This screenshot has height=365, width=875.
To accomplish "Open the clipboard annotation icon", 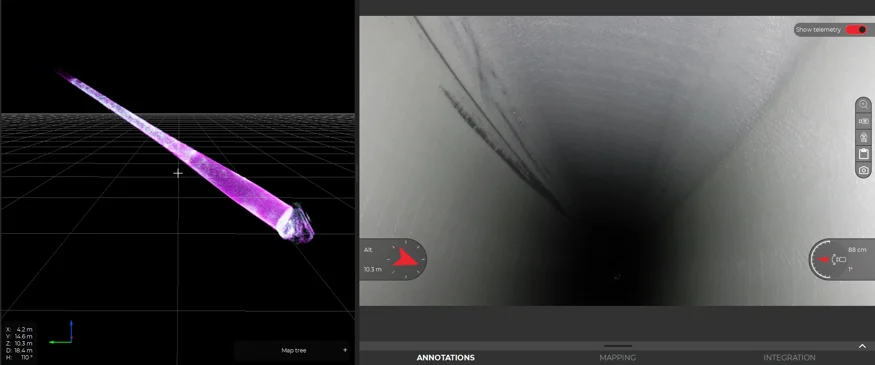I will (x=863, y=153).
